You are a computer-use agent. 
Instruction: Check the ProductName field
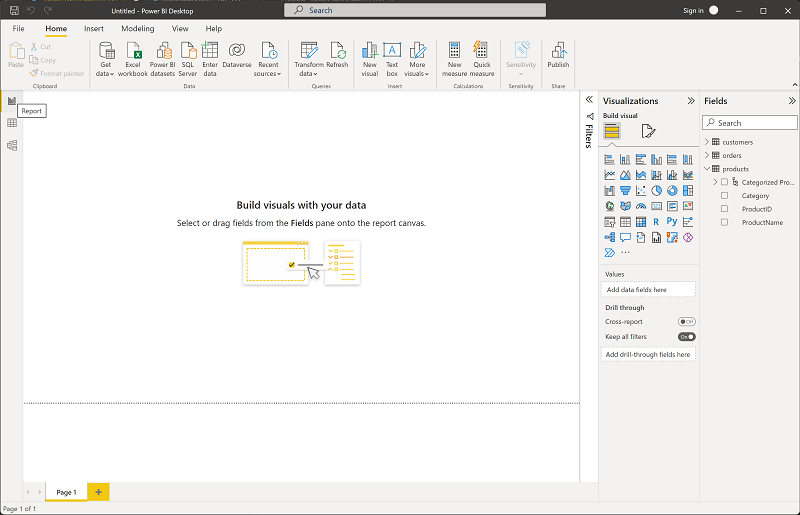[x=724, y=222]
